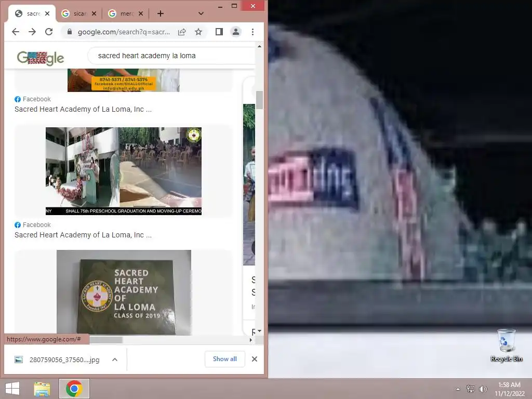Click the Chrome taskbar icon

(74, 389)
